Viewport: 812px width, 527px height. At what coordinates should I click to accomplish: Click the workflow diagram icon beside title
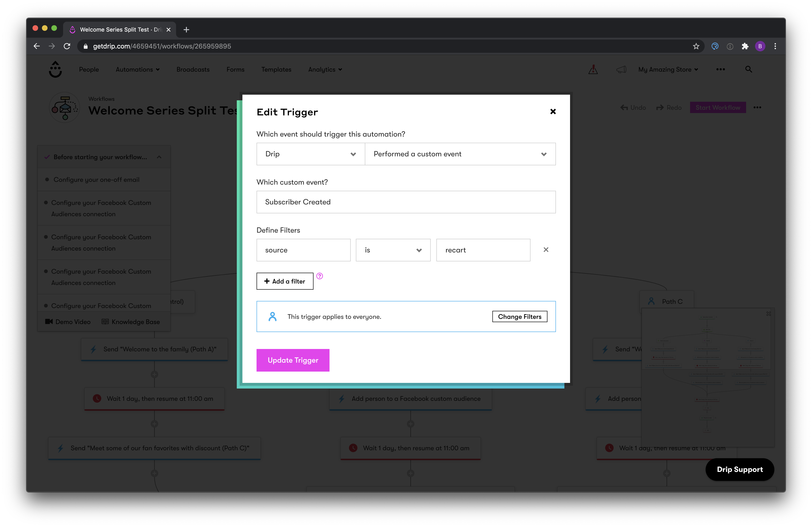[64, 107]
